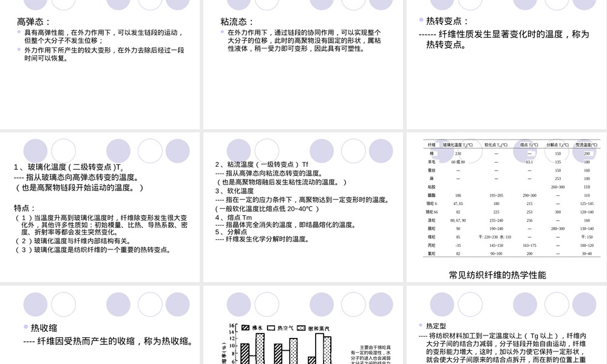Click the '饱和蒸汽' legend entry in chart
This screenshot has height=364, width=607.
pyautogui.click(x=314, y=328)
